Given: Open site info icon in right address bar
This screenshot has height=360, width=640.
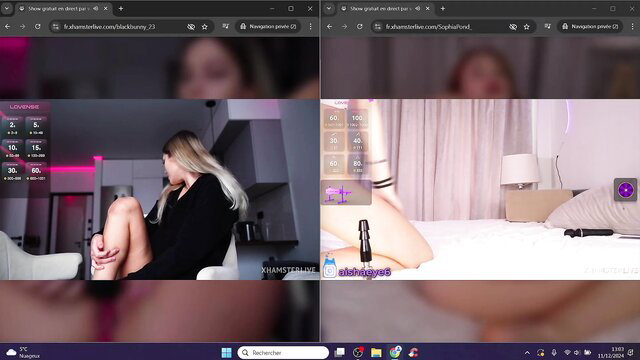Looking at the screenshot, I should (x=378, y=27).
